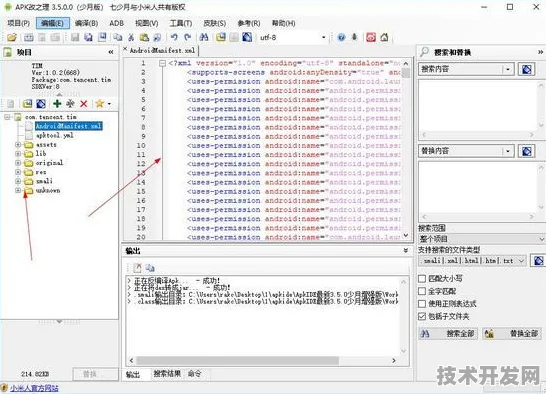Click the blue help question mark icon

(342, 37)
